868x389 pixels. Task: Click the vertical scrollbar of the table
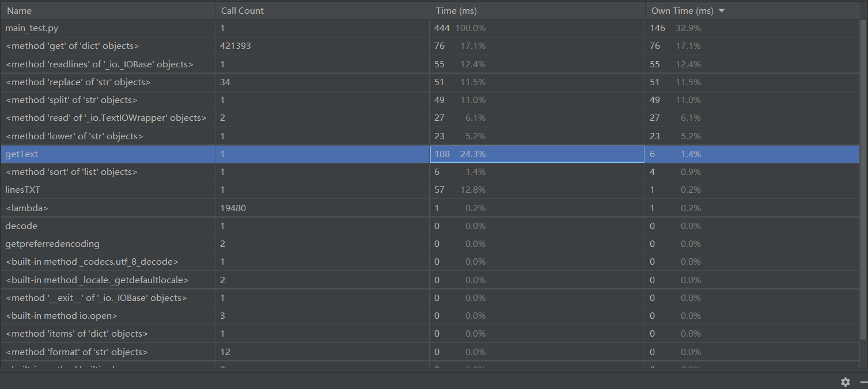pos(864,180)
